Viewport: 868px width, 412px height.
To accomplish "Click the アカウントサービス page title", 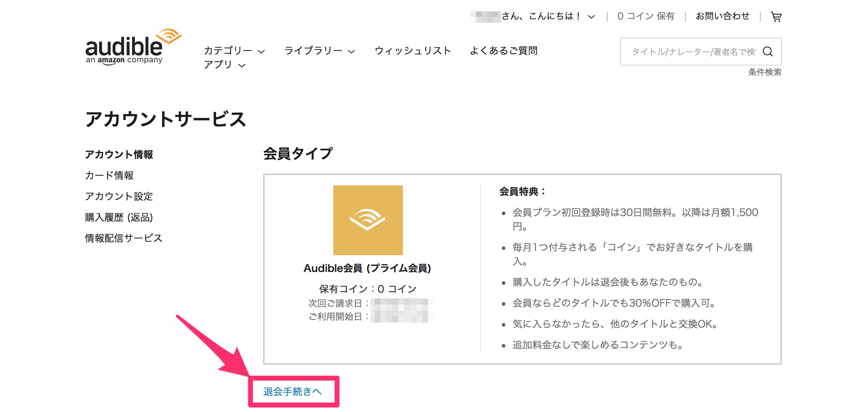I will 166,119.
